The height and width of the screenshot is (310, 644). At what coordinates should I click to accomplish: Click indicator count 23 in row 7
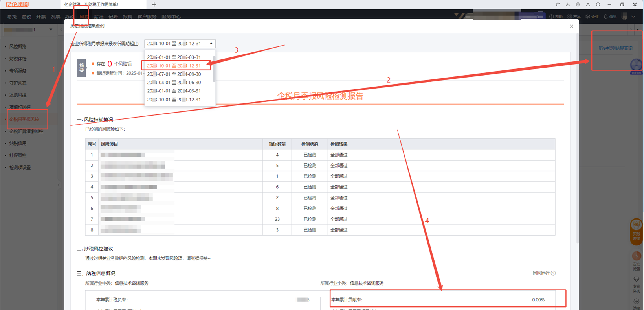click(277, 219)
